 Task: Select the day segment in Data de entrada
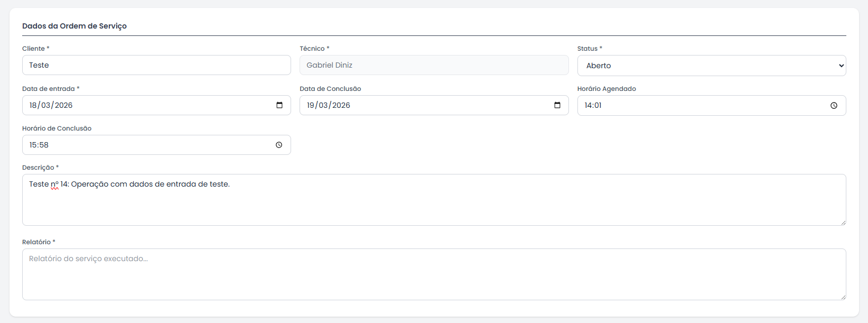(33, 105)
